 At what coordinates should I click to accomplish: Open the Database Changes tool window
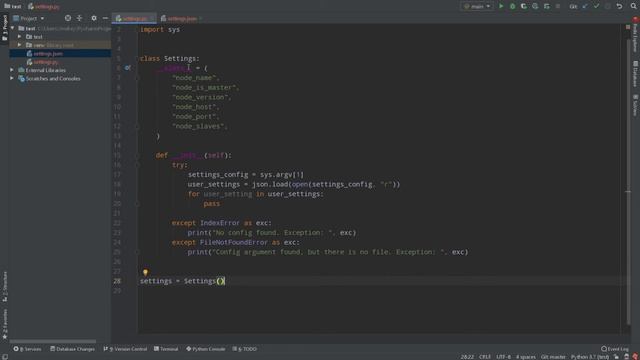click(72, 349)
